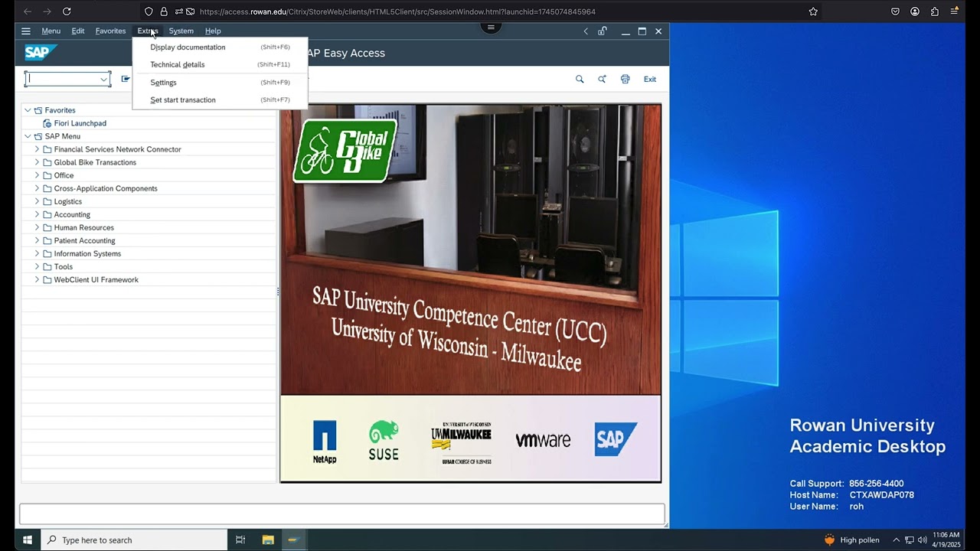
Task: Open the Edit menu
Action: (78, 31)
